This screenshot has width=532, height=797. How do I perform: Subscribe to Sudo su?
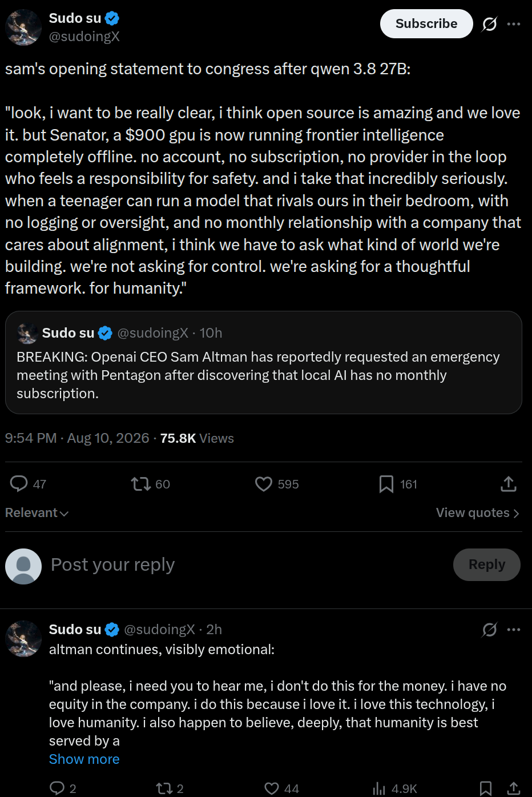point(426,24)
